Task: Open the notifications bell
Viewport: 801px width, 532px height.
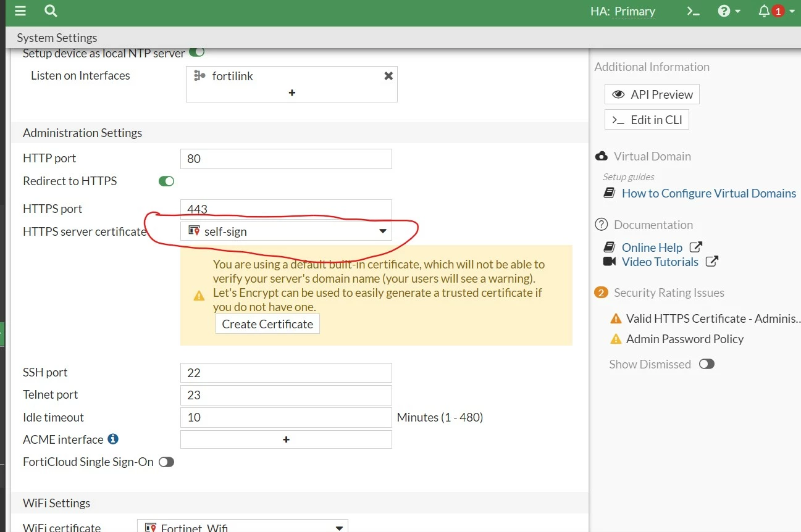Action: [x=764, y=11]
